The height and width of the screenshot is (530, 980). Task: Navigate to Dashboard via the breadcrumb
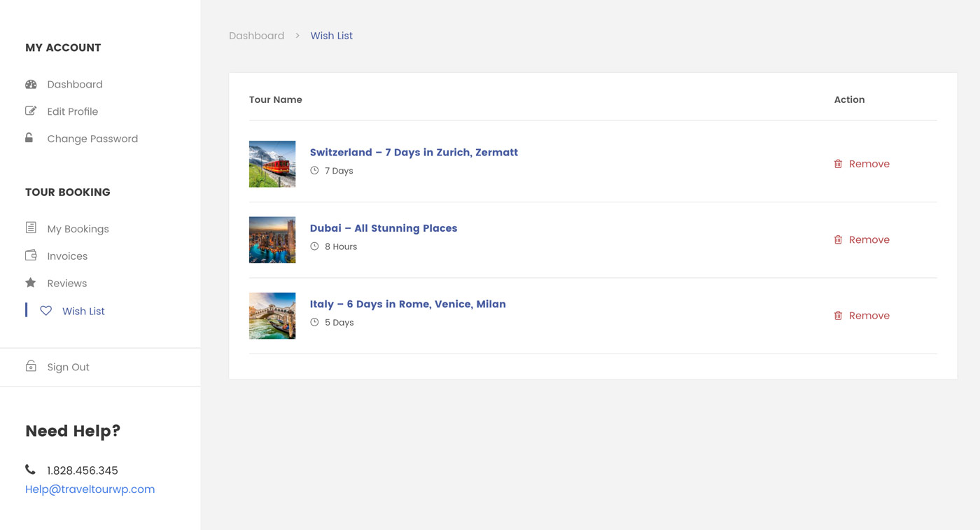(256, 36)
